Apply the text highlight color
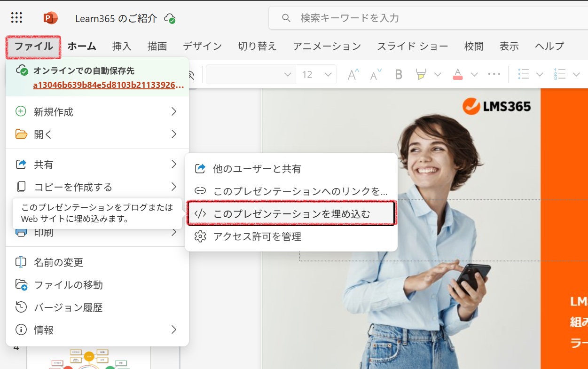 click(421, 74)
